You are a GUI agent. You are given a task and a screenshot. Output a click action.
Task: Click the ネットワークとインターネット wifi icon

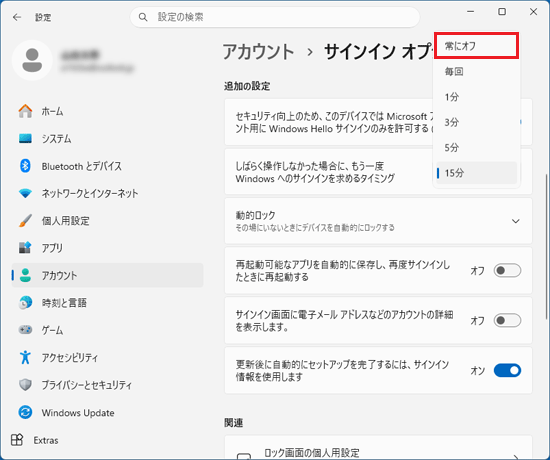point(25,193)
